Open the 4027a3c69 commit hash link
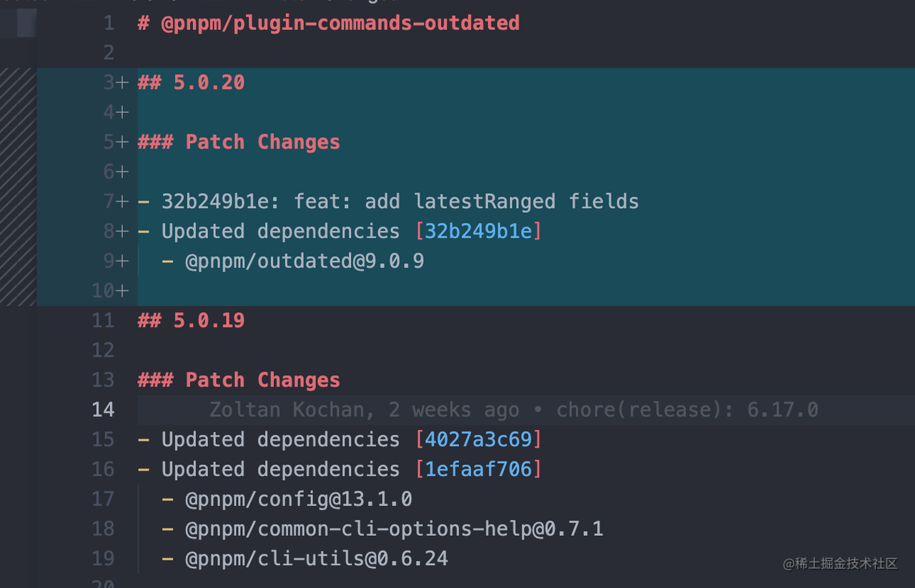This screenshot has width=915, height=588. pos(478,439)
